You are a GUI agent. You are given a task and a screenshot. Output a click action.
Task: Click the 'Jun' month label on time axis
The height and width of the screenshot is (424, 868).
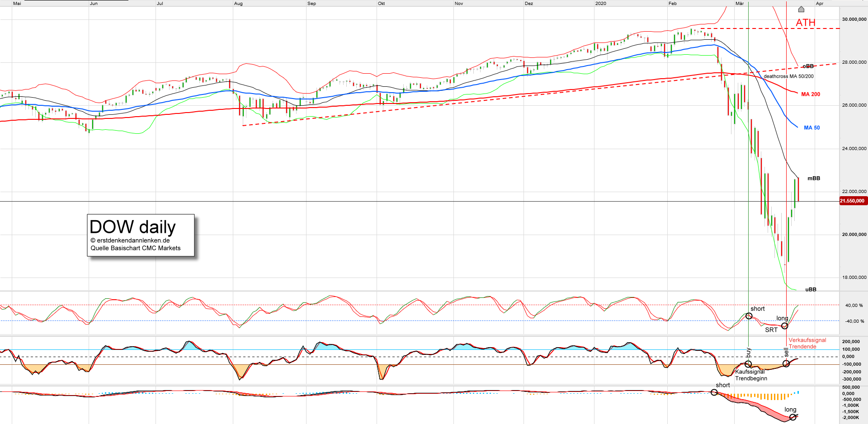[x=94, y=4]
